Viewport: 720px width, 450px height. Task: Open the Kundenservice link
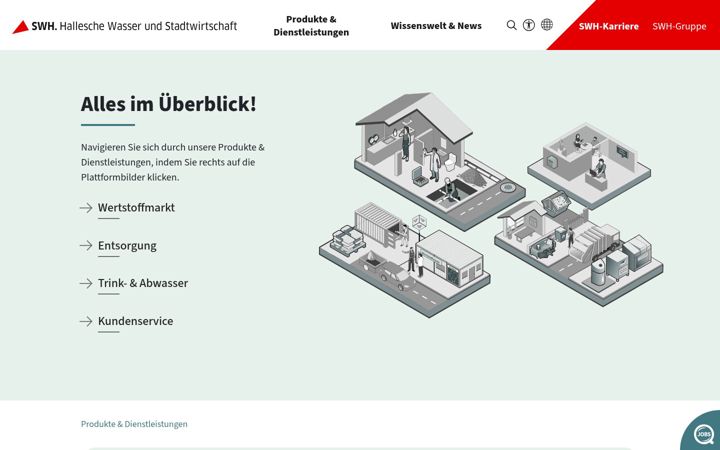tap(135, 321)
